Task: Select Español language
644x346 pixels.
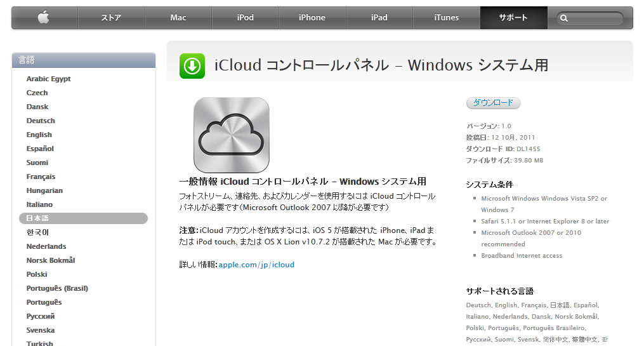Action: tap(40, 149)
